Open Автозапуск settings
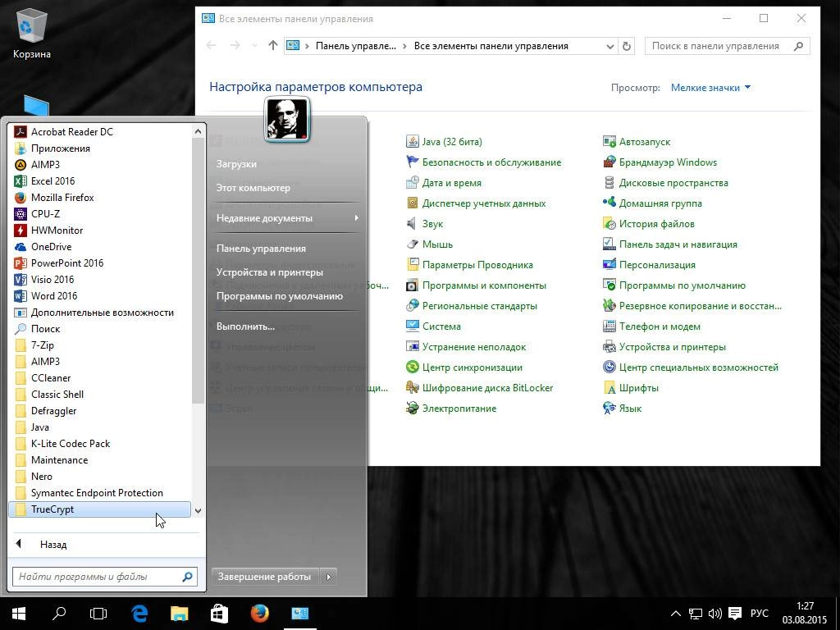Image resolution: width=840 pixels, height=630 pixels. (x=637, y=142)
